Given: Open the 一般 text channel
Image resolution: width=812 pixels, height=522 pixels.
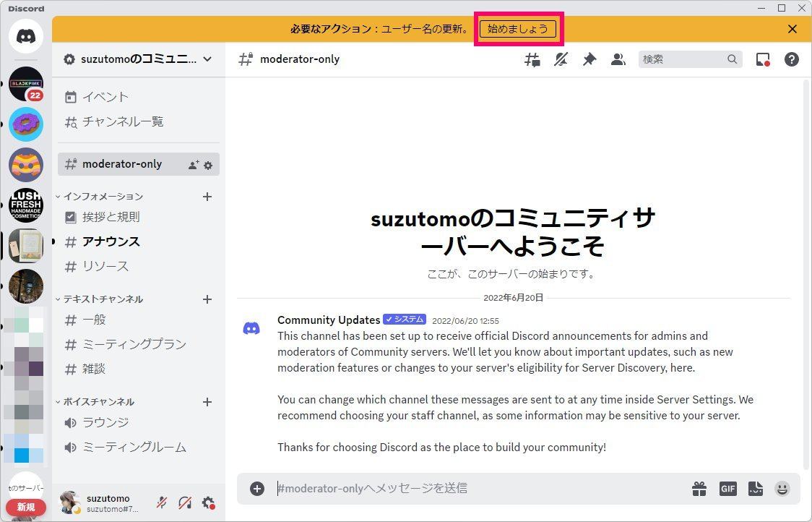Looking at the screenshot, I should click(139, 320).
